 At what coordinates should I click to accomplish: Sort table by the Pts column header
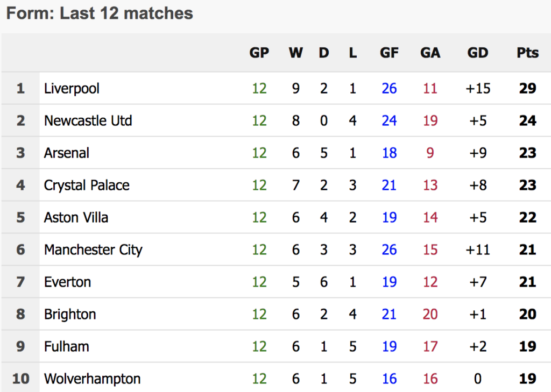point(527,53)
